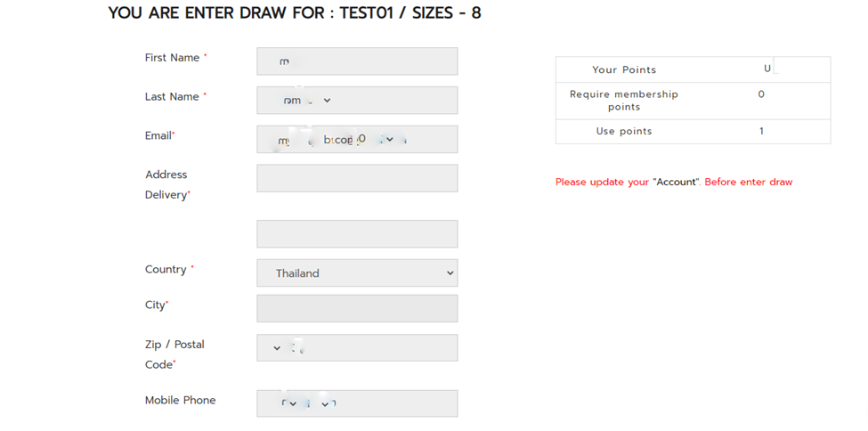This screenshot has width=868, height=431.
Task: Click the City input field
Action: [x=357, y=309]
